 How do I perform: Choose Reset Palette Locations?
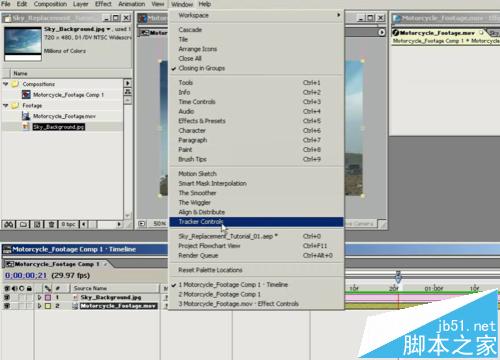click(x=257, y=270)
